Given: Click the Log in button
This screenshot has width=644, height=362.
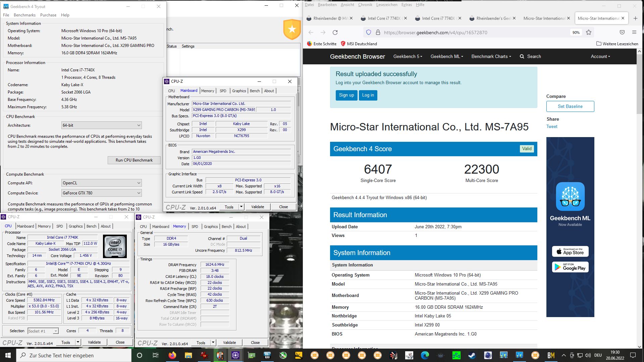Looking at the screenshot, I should 368,95.
